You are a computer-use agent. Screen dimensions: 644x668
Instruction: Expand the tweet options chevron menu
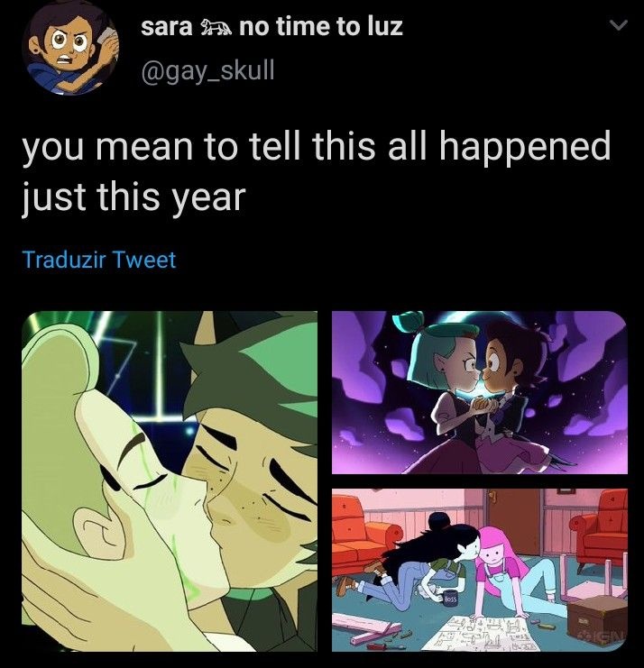coord(618,26)
